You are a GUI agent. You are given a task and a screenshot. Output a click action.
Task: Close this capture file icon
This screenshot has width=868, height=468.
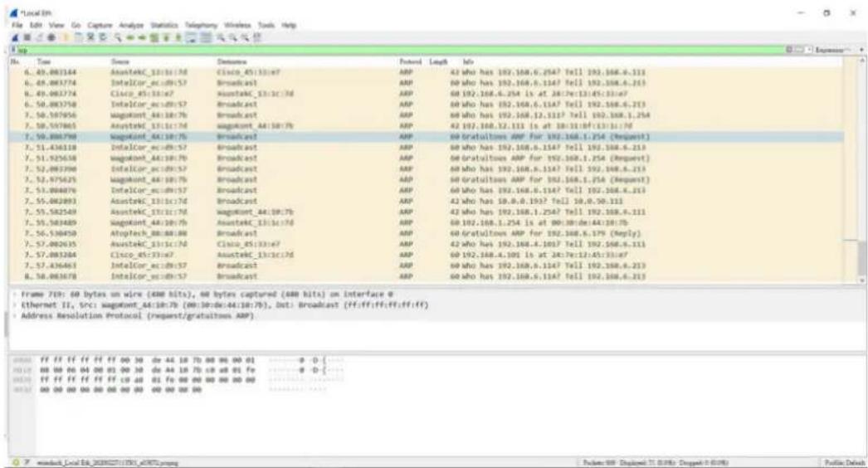[x=90, y=37]
